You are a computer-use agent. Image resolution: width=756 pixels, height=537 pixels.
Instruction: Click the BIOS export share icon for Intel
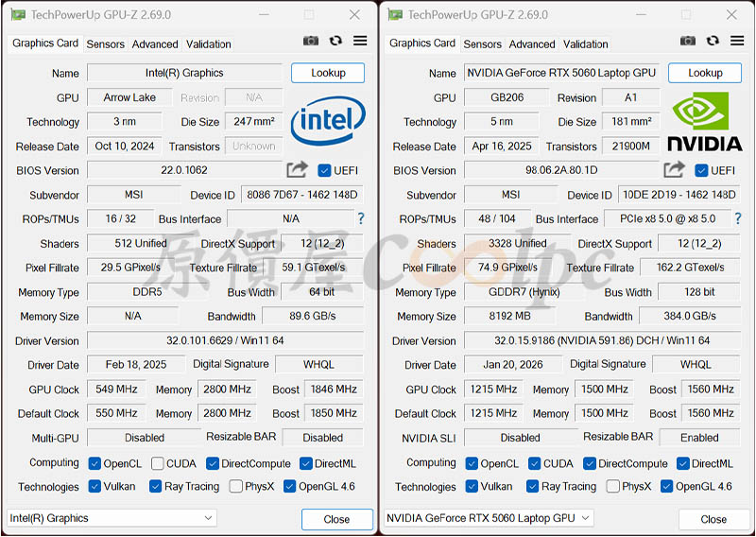298,169
